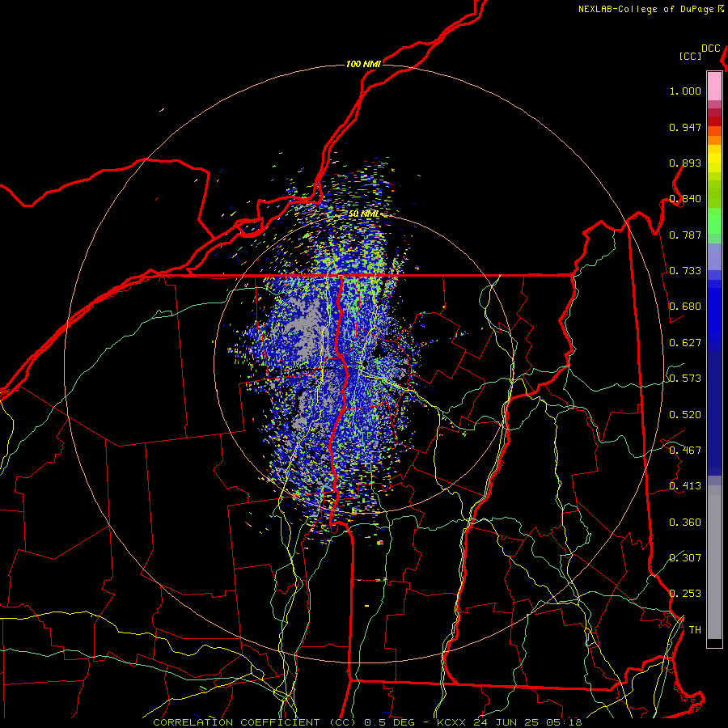Click the TH threshold label
Image resolution: width=728 pixels, height=728 pixels.
point(695,630)
